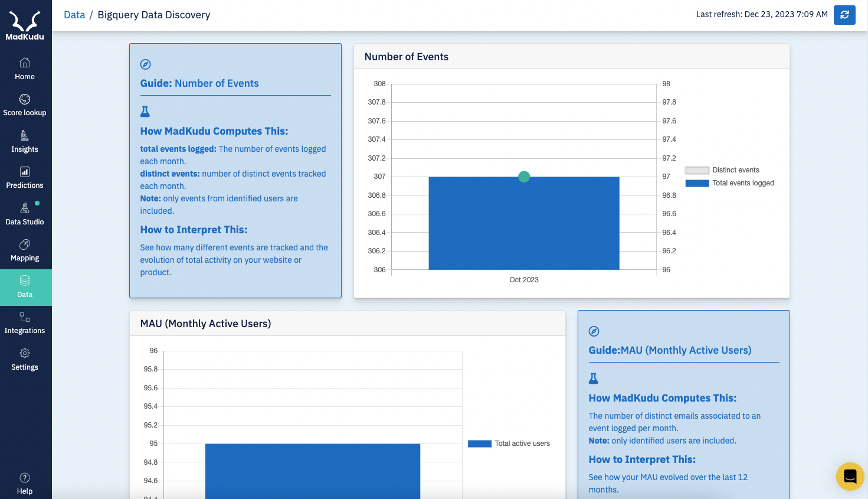The height and width of the screenshot is (499, 868).
Task: Open Integrations page
Action: (x=25, y=323)
